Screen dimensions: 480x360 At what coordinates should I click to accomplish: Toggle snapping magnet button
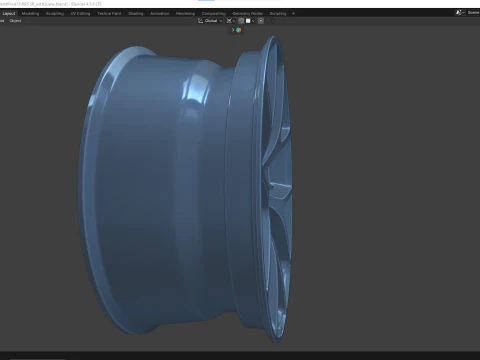241,21
